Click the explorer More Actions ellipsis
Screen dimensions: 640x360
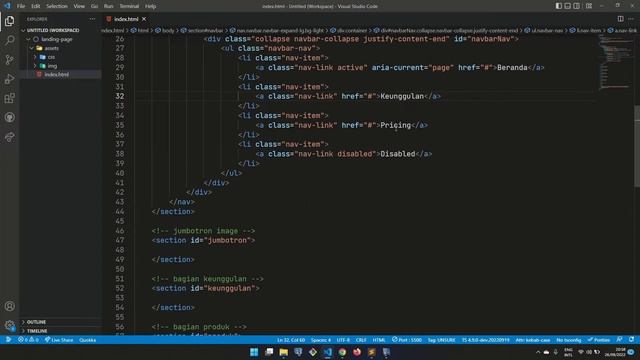(92, 19)
